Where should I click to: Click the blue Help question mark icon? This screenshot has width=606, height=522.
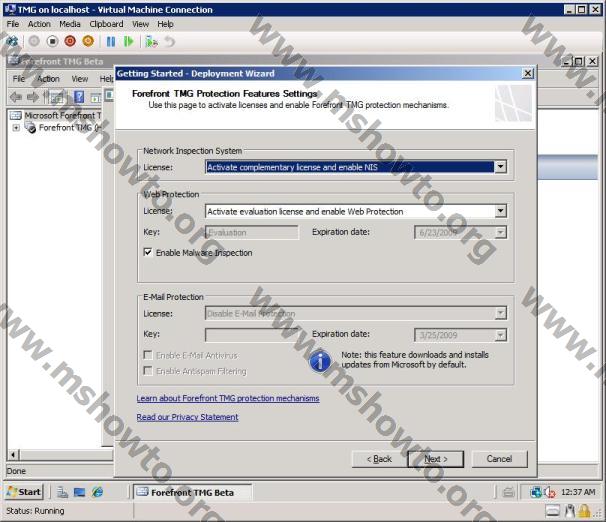click(79, 97)
